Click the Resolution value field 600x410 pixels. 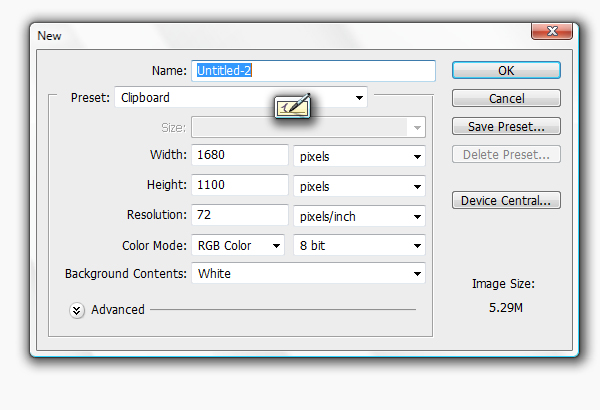click(x=240, y=215)
